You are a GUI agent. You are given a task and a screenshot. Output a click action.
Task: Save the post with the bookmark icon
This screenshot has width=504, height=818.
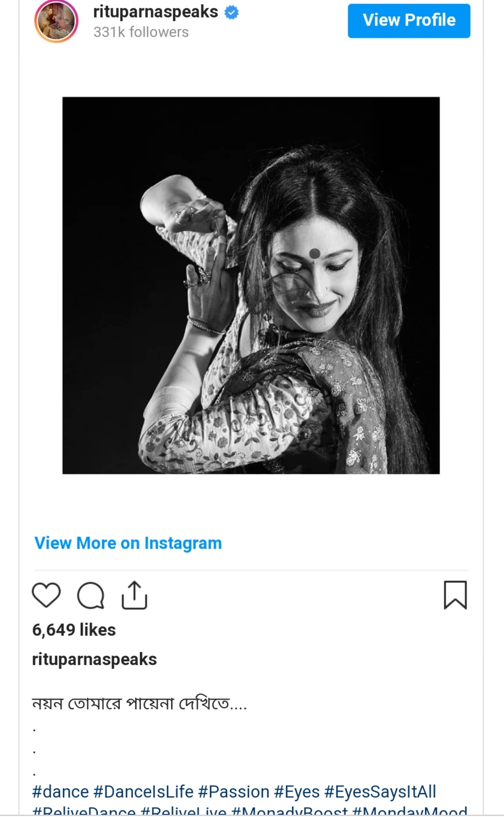pyautogui.click(x=455, y=595)
